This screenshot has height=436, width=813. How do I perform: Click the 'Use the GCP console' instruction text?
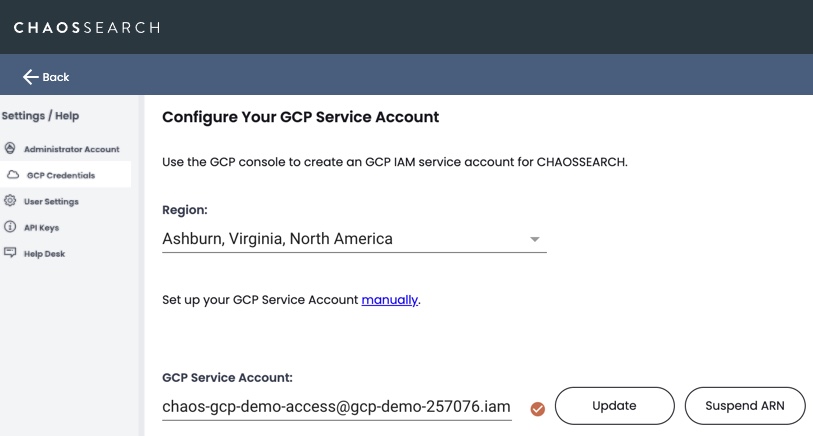click(x=395, y=162)
